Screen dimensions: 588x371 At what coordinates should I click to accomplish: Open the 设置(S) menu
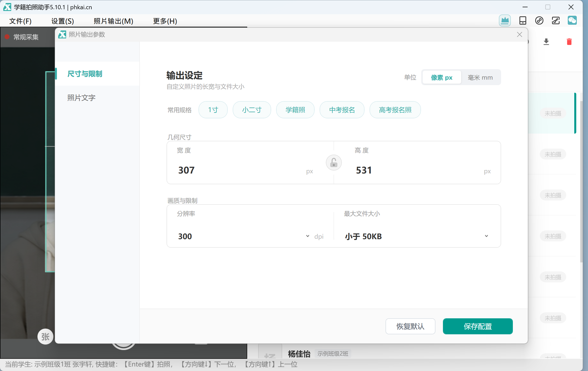click(x=62, y=21)
